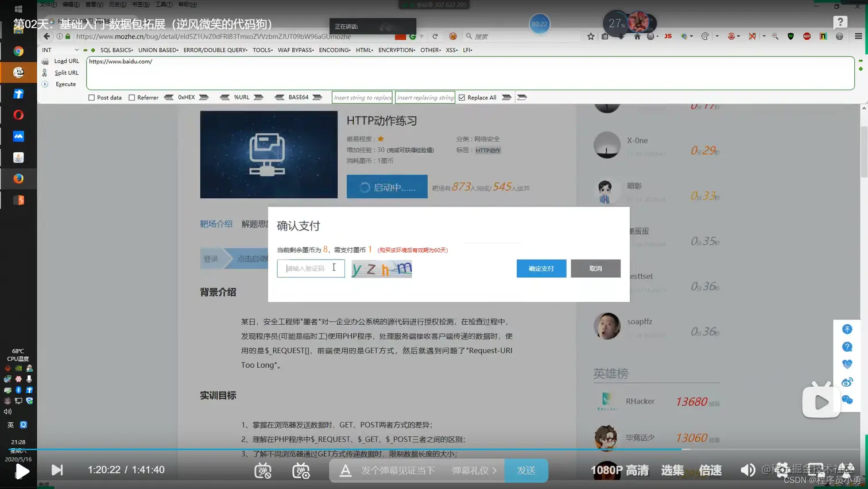Open the LFI dropdown menu
Screen dimensions: 868x489
467,50
